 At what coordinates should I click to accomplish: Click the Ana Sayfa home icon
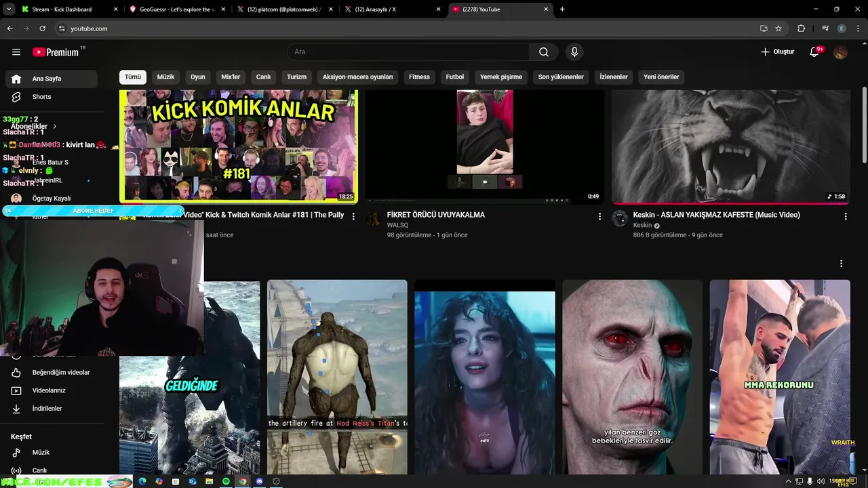pyautogui.click(x=16, y=79)
